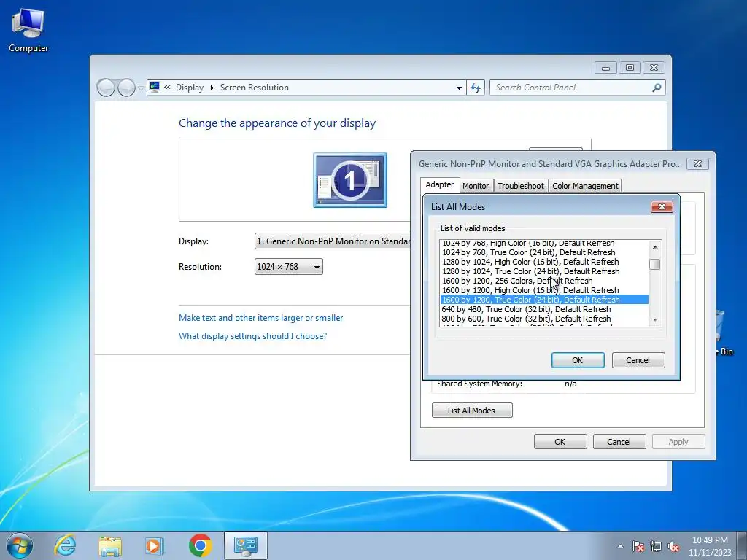Click the modes list scrollbar thumb
Screen dimensions: 747x560
656,264
